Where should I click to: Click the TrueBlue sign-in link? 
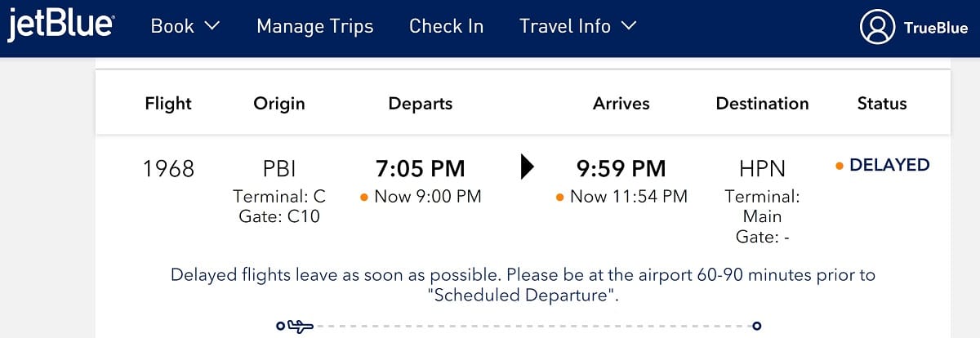pyautogui.click(x=936, y=28)
